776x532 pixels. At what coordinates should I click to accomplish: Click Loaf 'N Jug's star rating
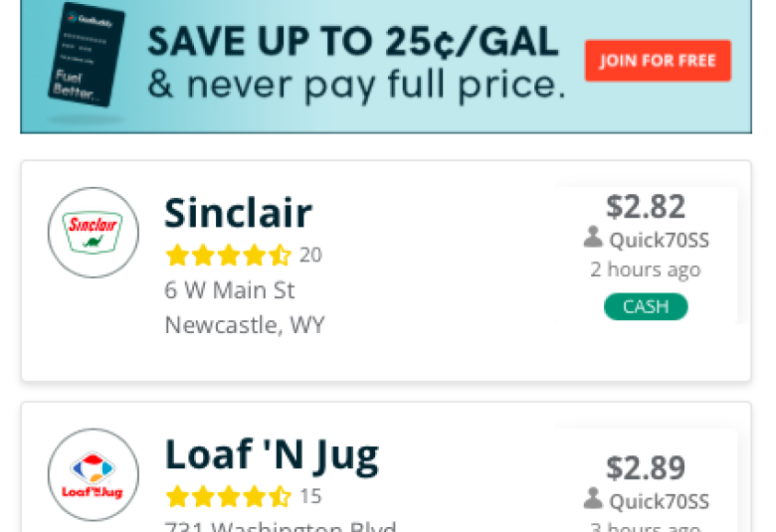[228, 496]
